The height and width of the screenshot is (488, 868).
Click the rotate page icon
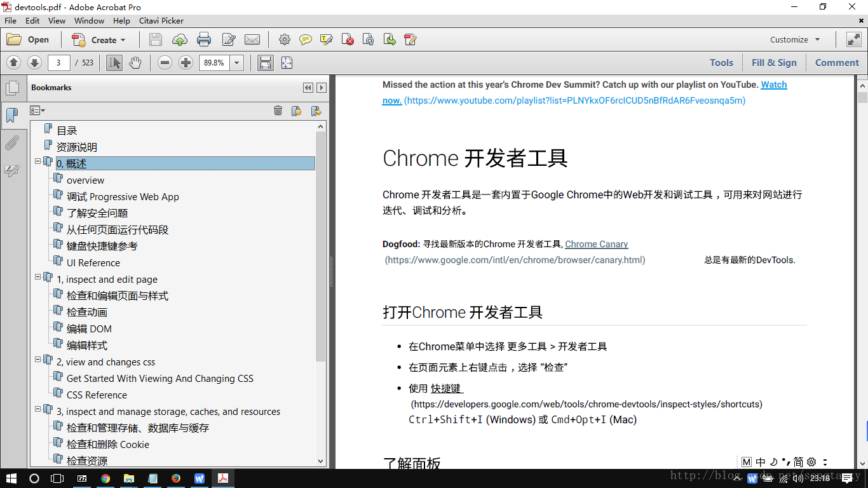[x=369, y=39]
